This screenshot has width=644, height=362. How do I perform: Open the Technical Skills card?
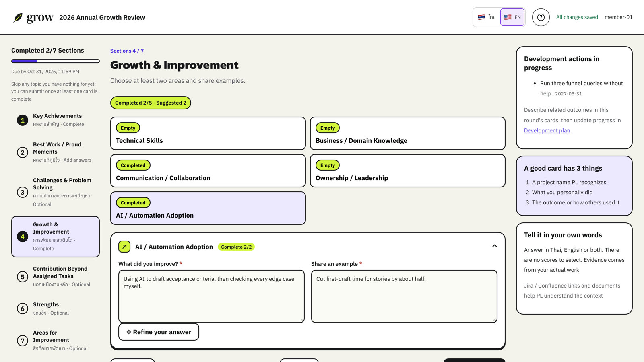tap(208, 134)
